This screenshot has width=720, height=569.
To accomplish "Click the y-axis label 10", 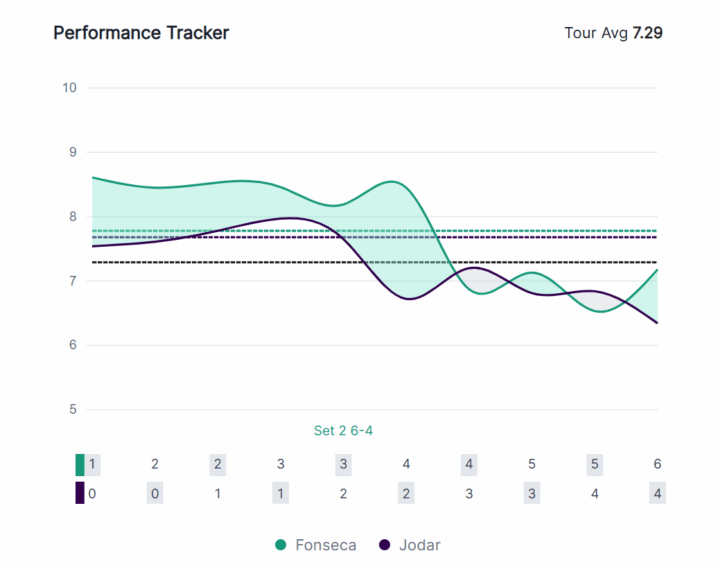I will pos(69,88).
